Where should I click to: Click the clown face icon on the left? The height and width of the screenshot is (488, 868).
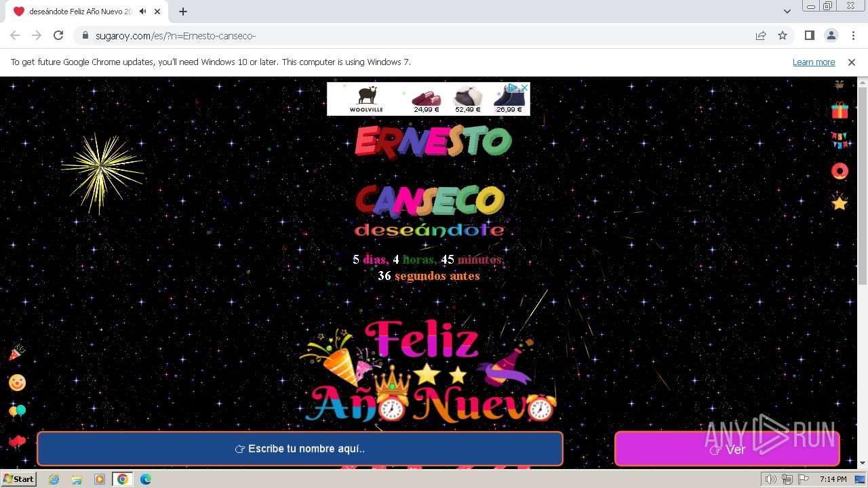coord(17,382)
